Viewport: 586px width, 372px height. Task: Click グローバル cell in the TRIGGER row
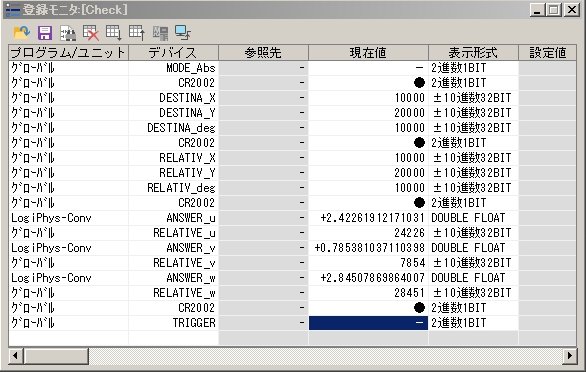(68, 323)
